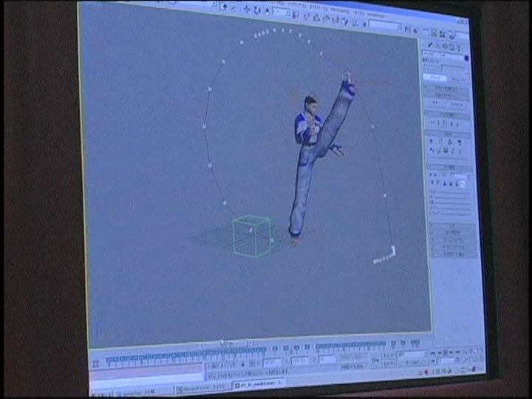Toggle the highlighted Trajectories icon in Key Info
532x399 pixels.
coord(463,184)
